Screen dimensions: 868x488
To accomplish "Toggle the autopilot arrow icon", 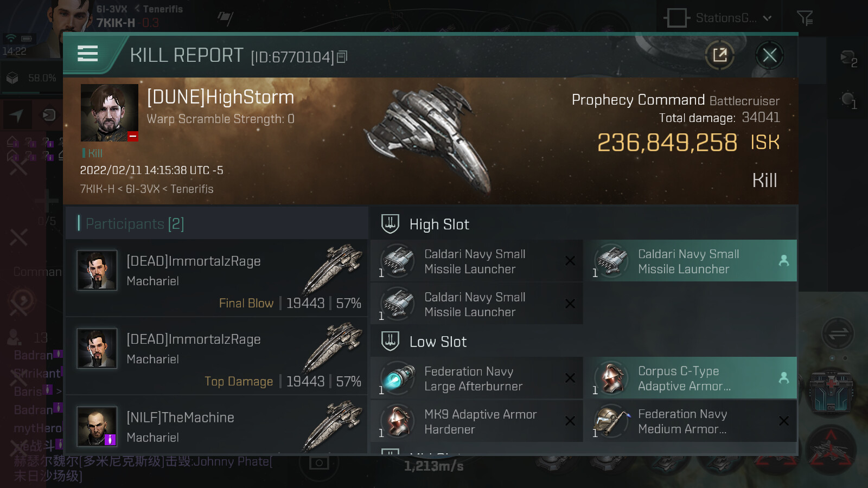I will point(17,115).
